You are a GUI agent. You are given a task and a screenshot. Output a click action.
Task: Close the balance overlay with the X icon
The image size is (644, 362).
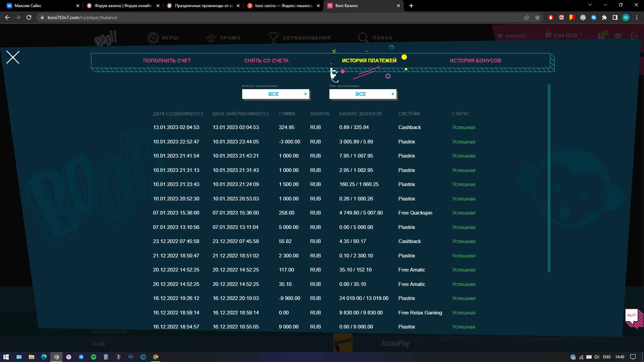tap(13, 57)
